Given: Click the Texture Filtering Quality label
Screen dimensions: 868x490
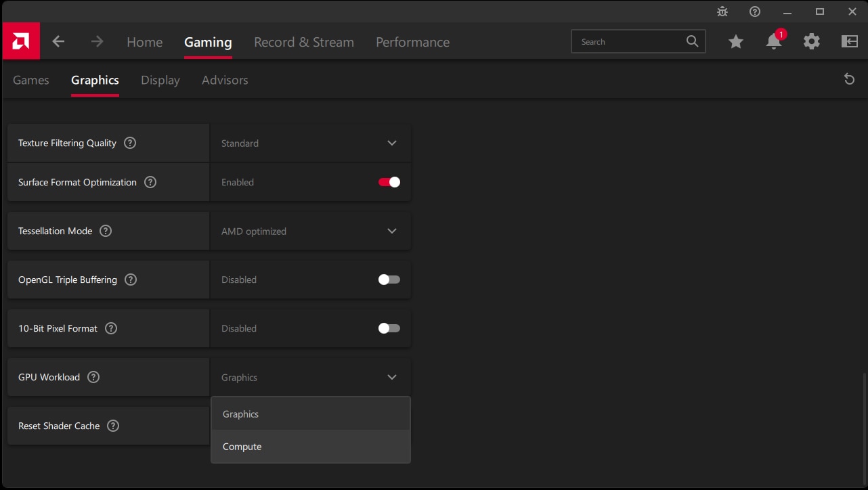Looking at the screenshot, I should coord(67,143).
